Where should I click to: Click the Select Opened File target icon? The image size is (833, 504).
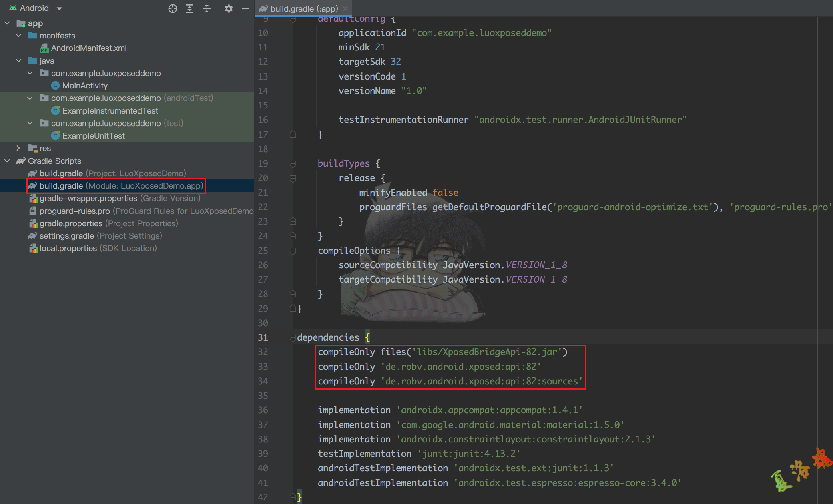[173, 8]
